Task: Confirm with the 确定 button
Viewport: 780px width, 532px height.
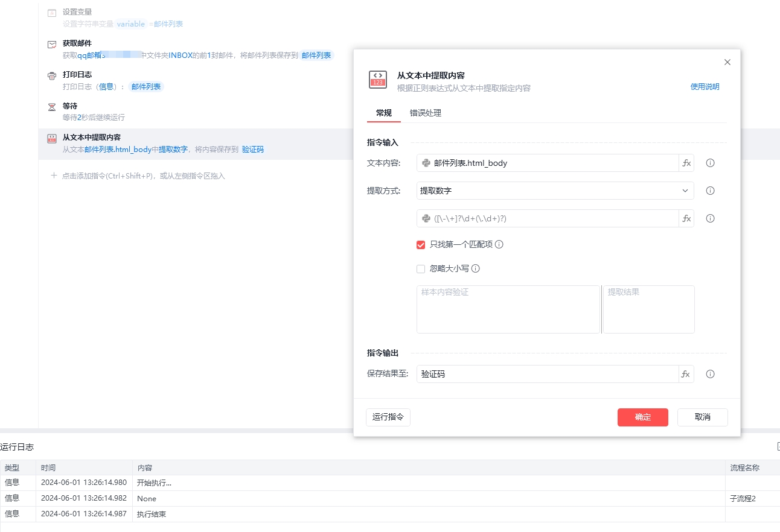Action: pos(643,417)
